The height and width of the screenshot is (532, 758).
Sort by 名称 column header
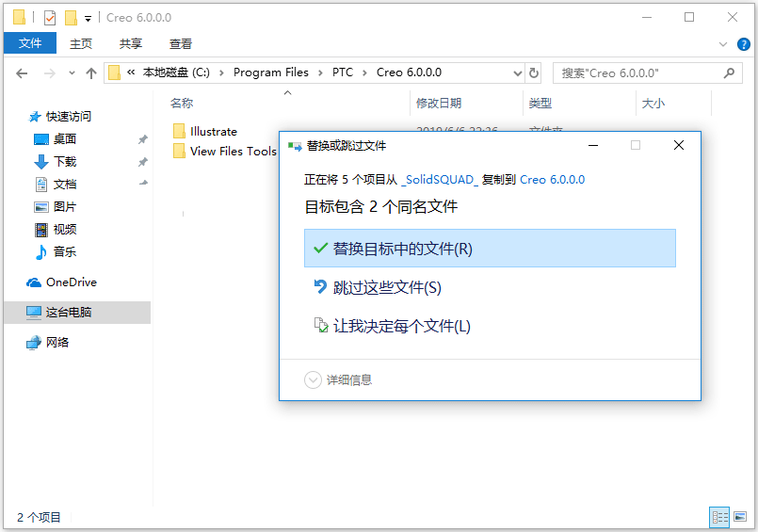pyautogui.click(x=182, y=103)
